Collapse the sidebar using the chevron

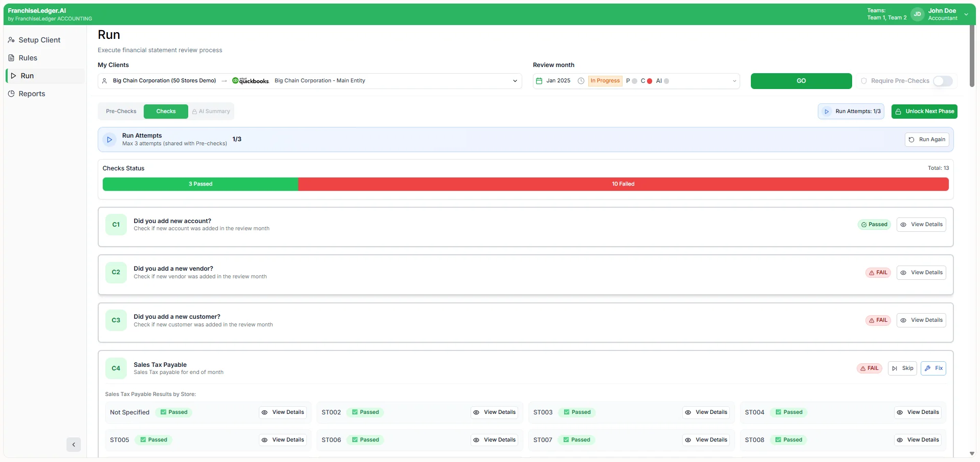tap(74, 445)
